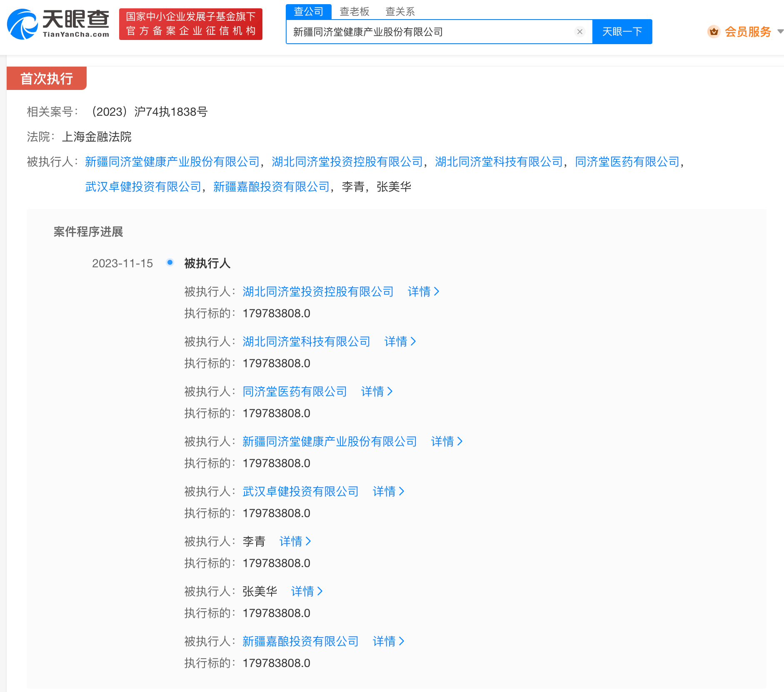Expand the 会员服务 dropdown arrow
Screen dimensions: 784x692
[780, 32]
